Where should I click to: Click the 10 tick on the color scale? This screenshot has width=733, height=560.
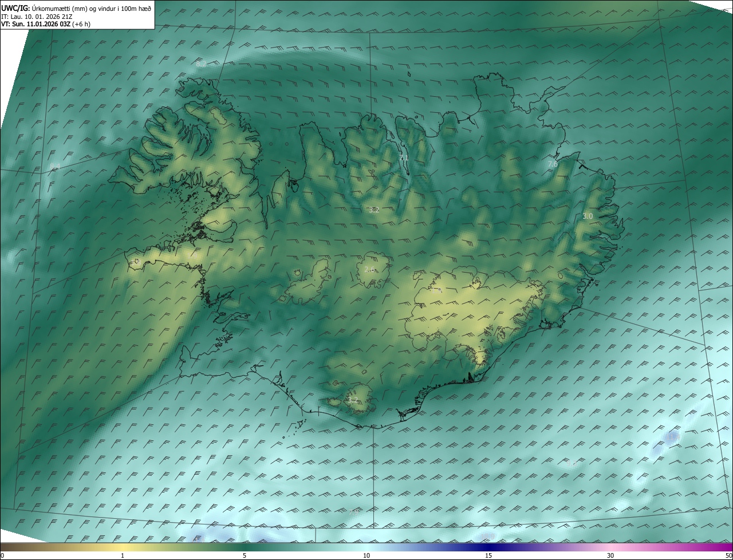[x=366, y=555]
